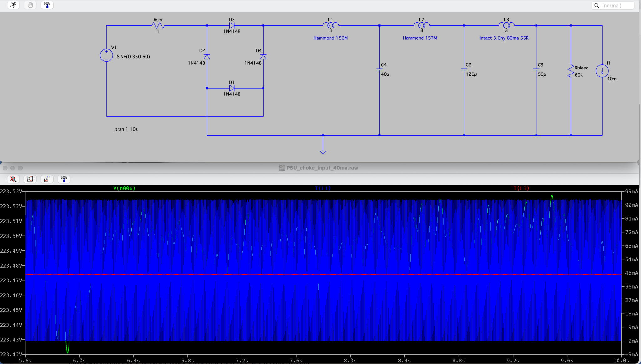The image size is (641, 364).
Task: Open Control Panel hammer in schematic toolbar
Action: pos(47,5)
